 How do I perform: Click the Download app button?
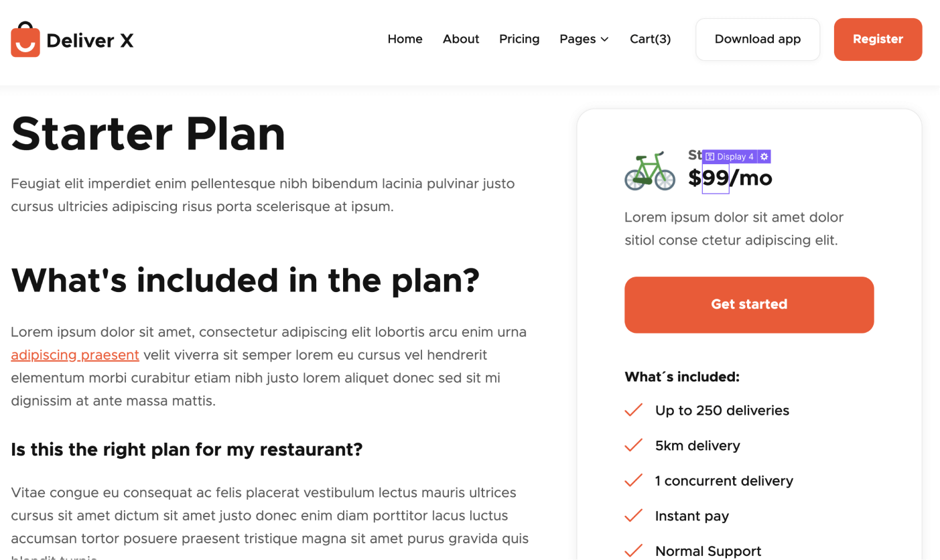(757, 39)
